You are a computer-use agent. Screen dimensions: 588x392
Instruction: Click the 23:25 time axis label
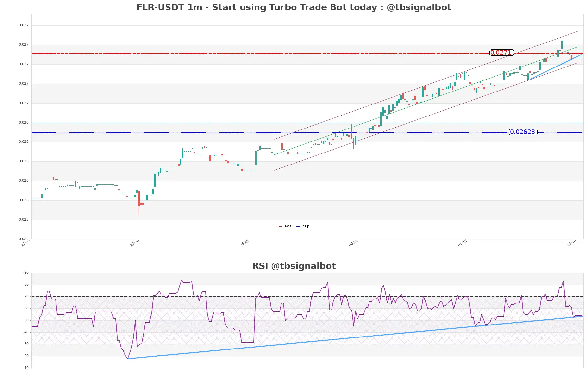point(244,243)
